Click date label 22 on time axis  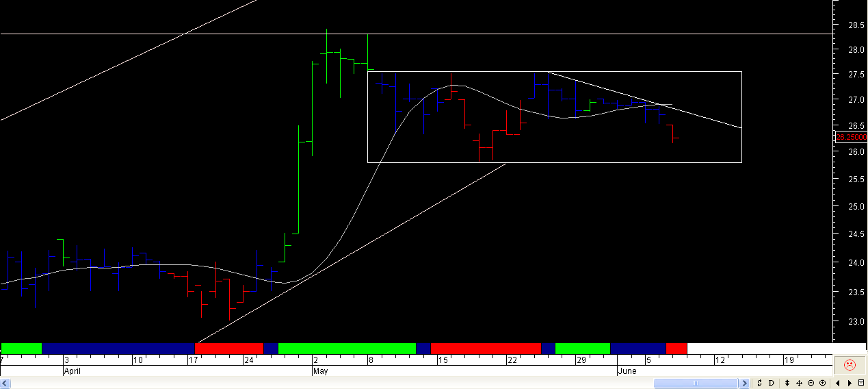click(512, 360)
